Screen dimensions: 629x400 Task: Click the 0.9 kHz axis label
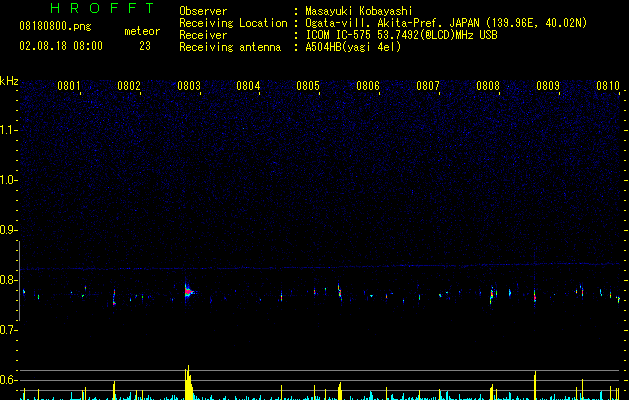coord(9,230)
